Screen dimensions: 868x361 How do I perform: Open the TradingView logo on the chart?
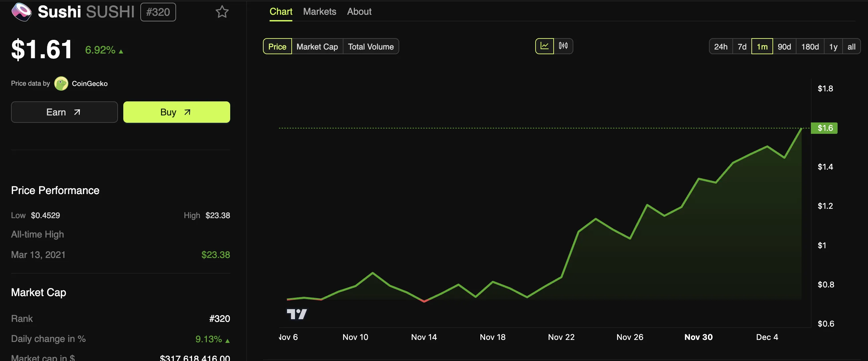tap(297, 314)
